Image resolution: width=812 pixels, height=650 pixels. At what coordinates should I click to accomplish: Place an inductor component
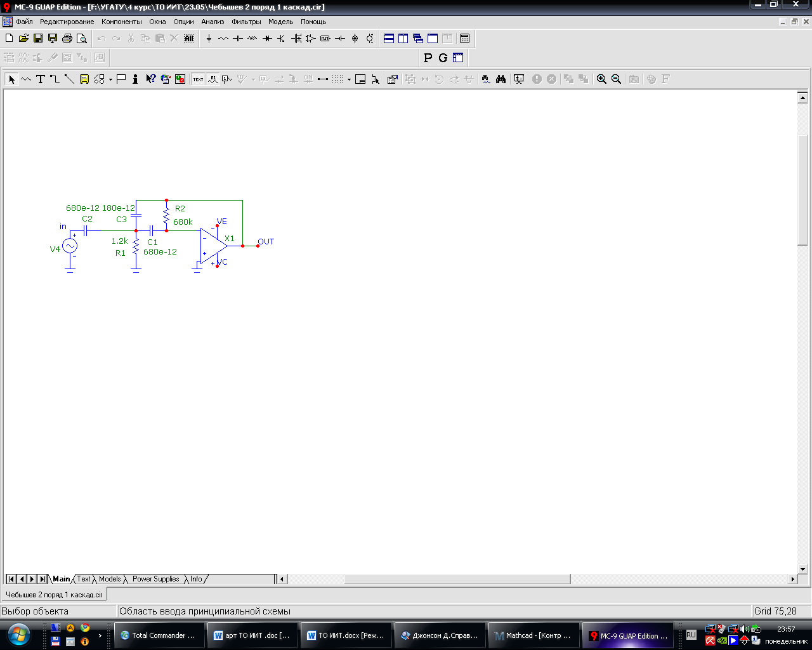point(252,38)
